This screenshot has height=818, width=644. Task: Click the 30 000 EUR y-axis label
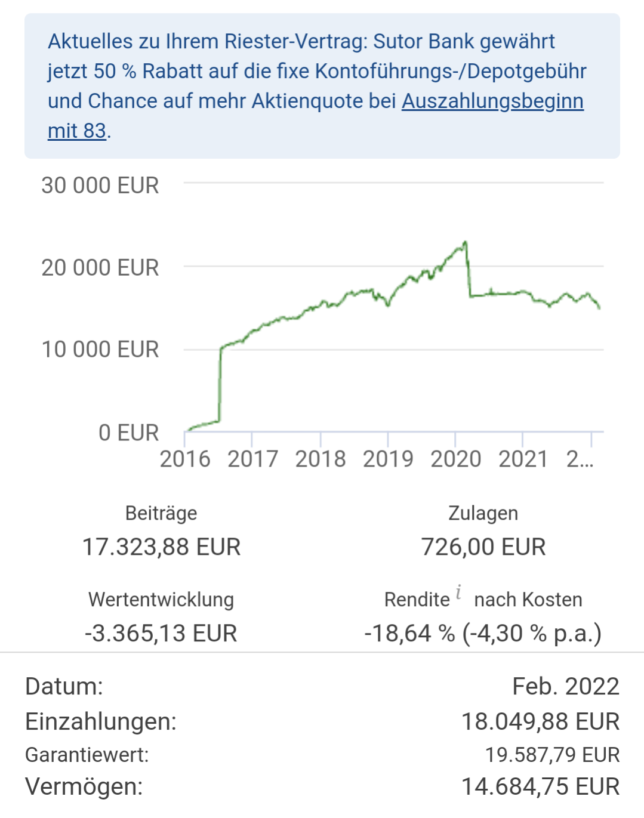[x=100, y=186]
